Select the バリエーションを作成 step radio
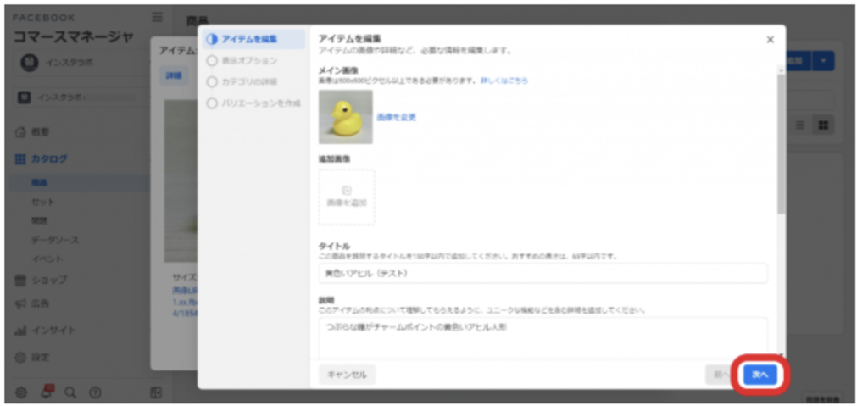The width and height of the screenshot is (868, 406). [x=213, y=103]
